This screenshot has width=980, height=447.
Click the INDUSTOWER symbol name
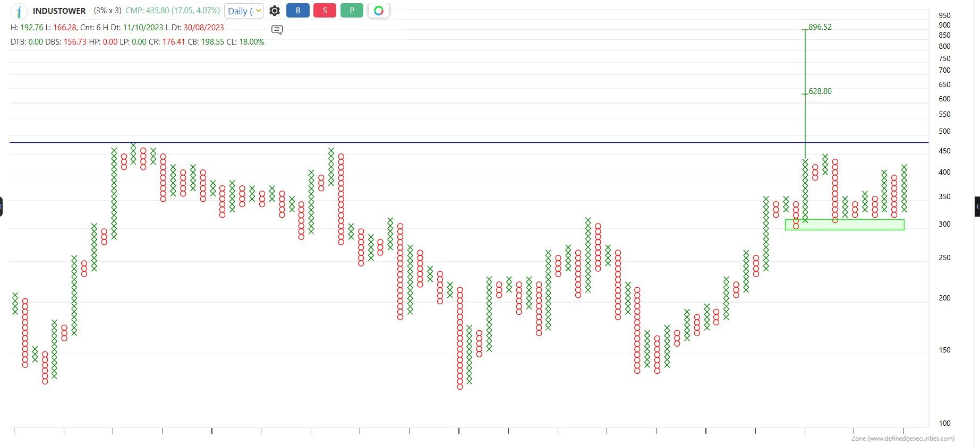59,11
